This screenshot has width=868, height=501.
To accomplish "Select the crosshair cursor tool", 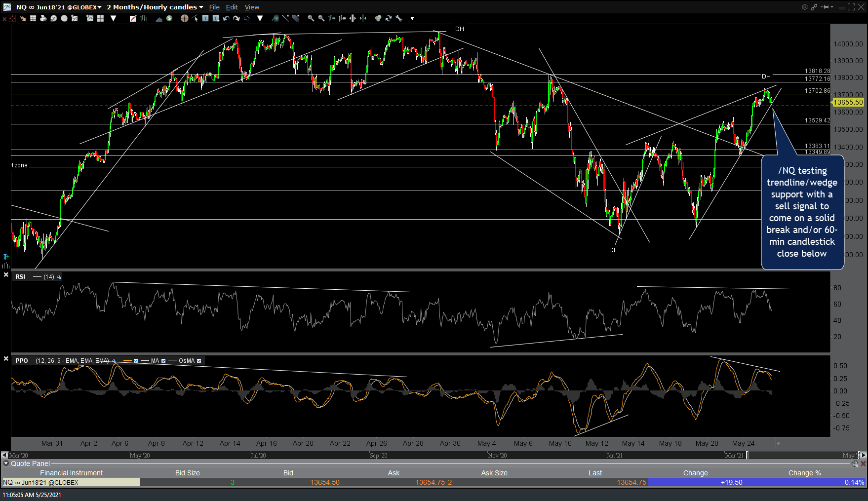I will [184, 18].
